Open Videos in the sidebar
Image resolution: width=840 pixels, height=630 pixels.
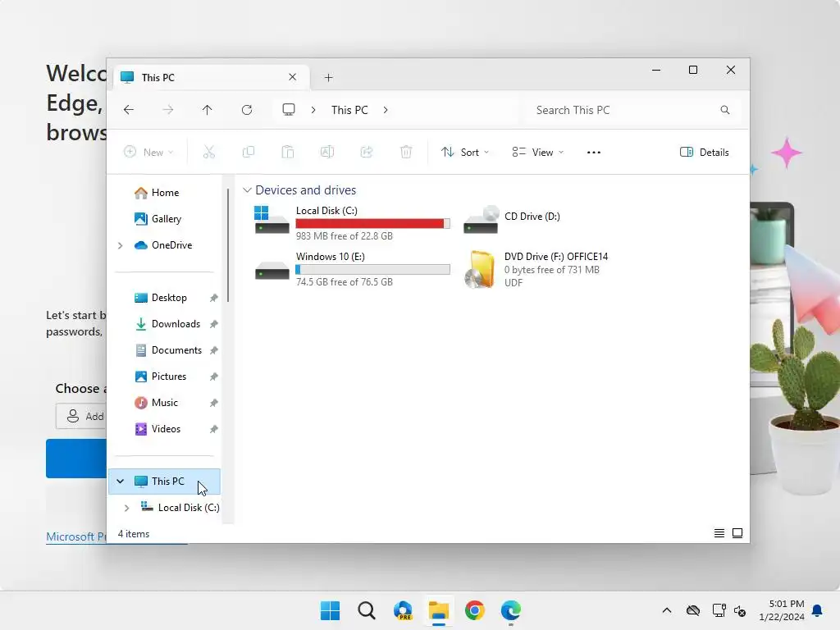(166, 429)
